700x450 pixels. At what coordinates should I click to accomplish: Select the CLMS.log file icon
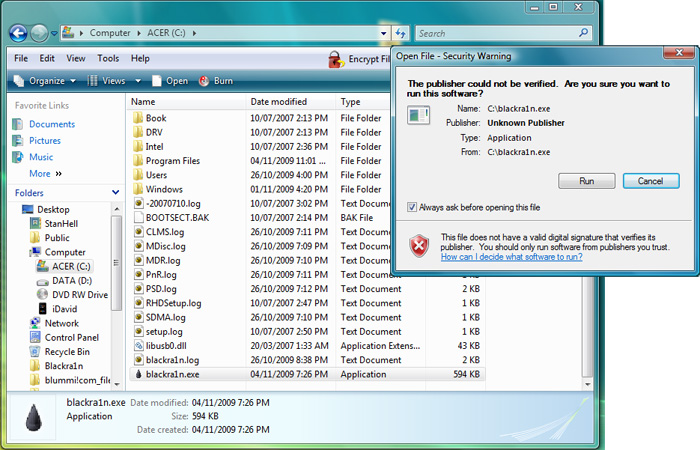138,232
